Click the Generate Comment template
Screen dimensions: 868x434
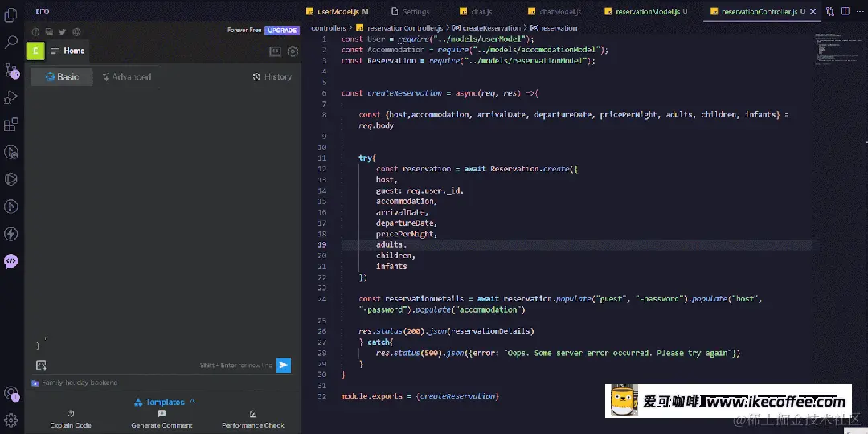pos(162,420)
